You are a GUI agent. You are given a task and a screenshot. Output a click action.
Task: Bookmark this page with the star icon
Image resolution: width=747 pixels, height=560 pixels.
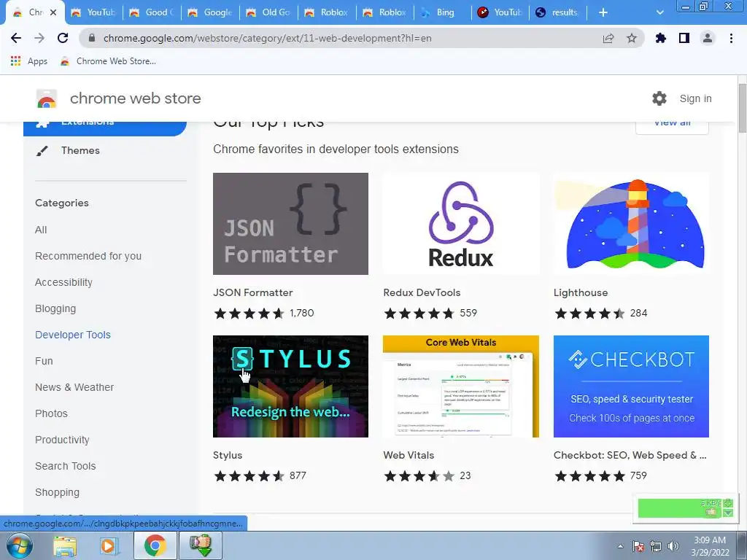click(631, 38)
